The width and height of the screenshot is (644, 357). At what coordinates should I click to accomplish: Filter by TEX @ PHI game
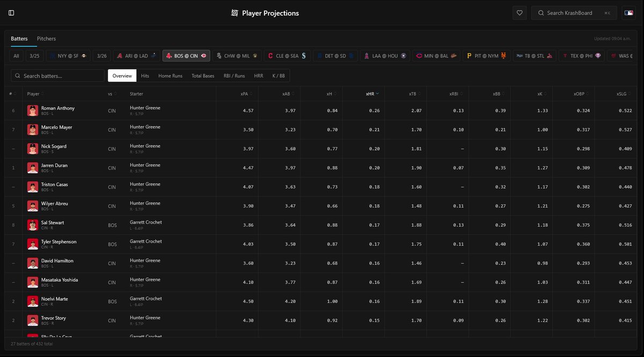point(582,56)
